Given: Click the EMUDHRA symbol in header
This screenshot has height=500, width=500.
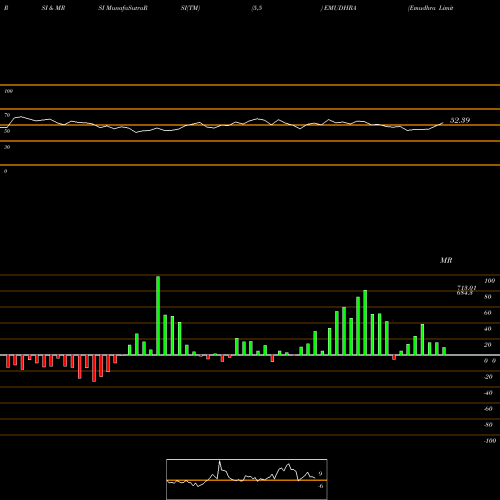Looking at the screenshot, I should (x=340, y=8).
